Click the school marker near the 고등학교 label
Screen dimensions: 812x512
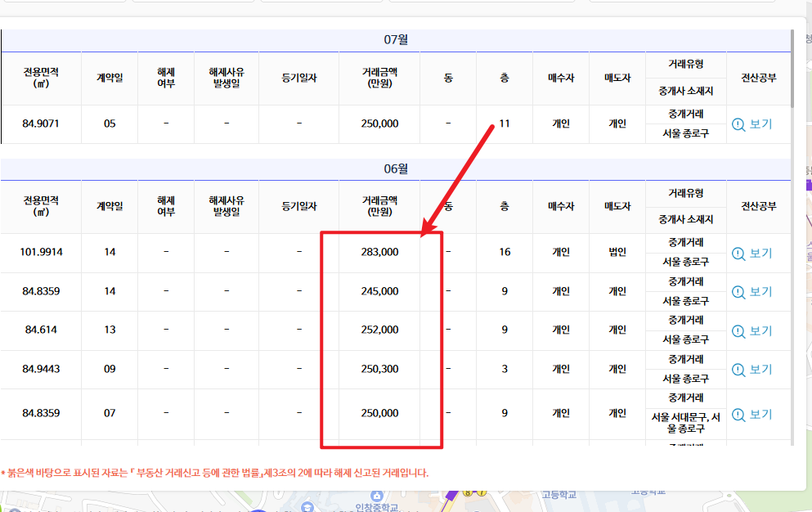308,506
